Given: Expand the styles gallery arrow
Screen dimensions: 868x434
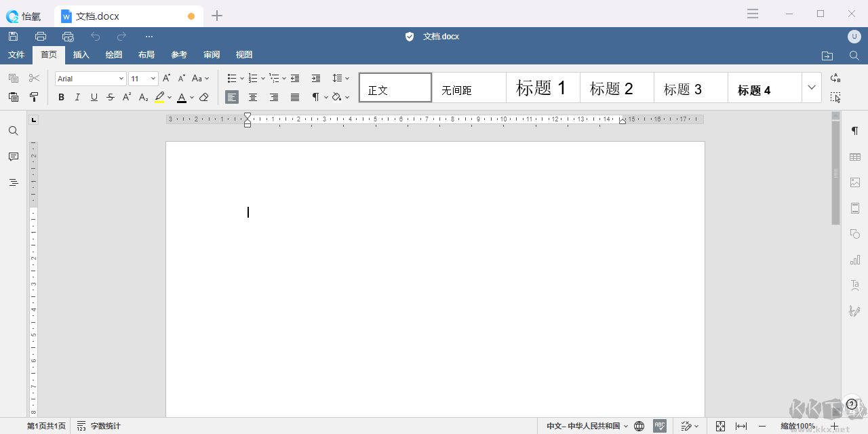Looking at the screenshot, I should tap(811, 87).
